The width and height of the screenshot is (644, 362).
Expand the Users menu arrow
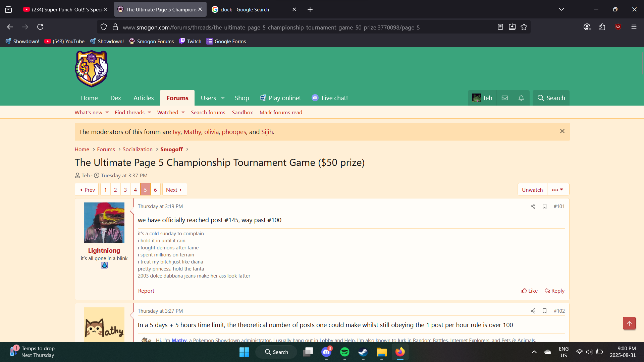pos(223,98)
